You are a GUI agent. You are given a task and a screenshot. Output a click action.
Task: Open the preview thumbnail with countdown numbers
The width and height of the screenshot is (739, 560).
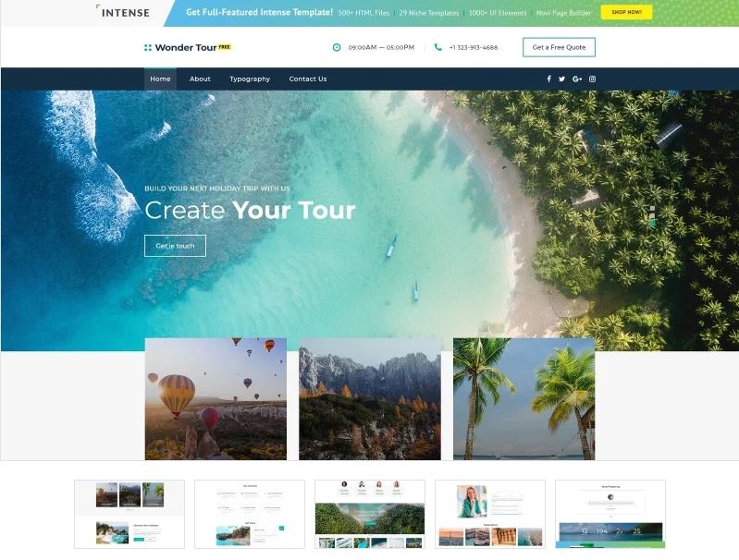click(610, 515)
